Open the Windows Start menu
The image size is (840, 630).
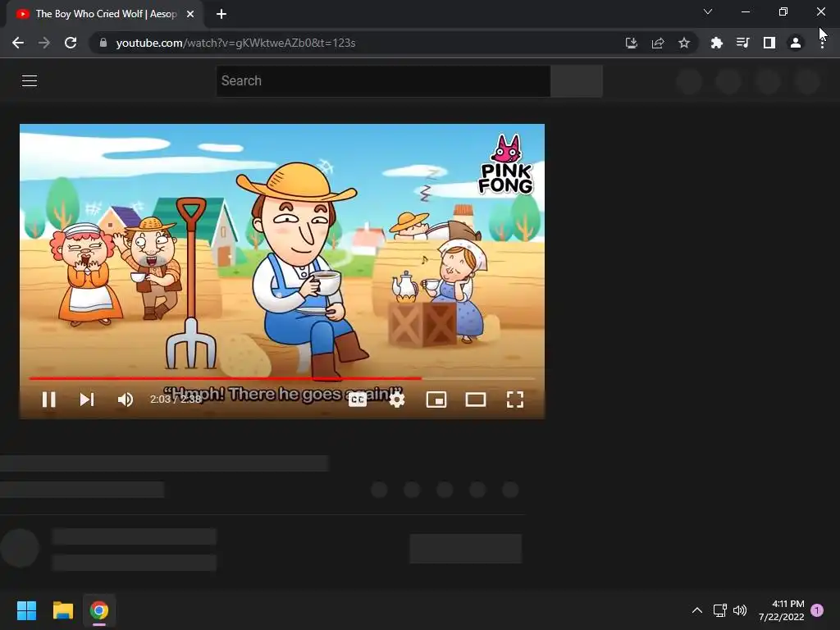click(x=27, y=610)
